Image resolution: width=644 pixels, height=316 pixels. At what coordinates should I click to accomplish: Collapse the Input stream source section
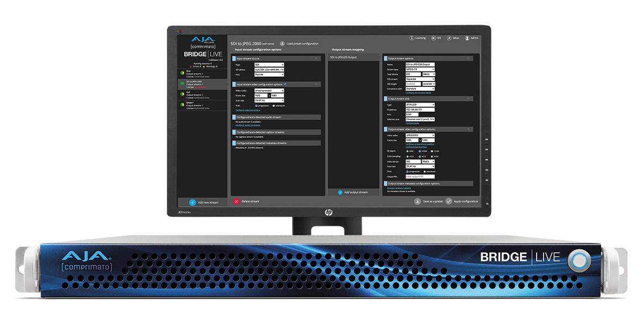click(x=316, y=58)
